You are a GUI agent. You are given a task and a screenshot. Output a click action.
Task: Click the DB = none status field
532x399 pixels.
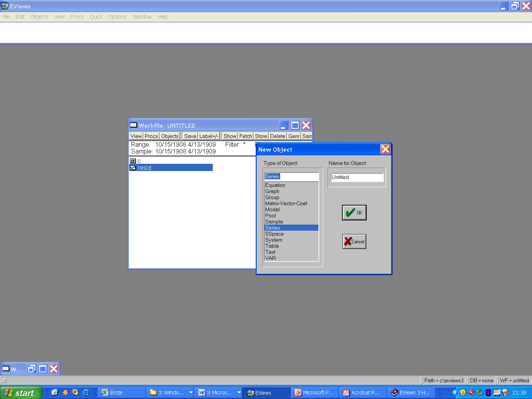(x=481, y=380)
